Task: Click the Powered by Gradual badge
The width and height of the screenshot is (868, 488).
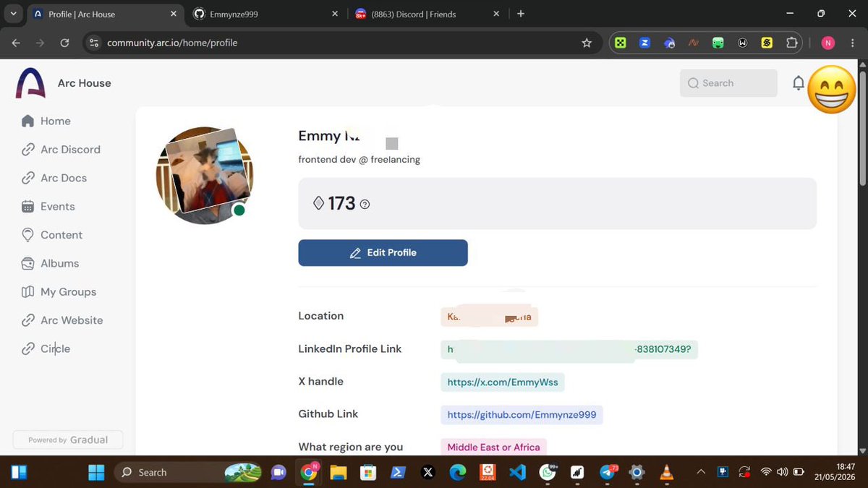Action: pyautogui.click(x=68, y=440)
